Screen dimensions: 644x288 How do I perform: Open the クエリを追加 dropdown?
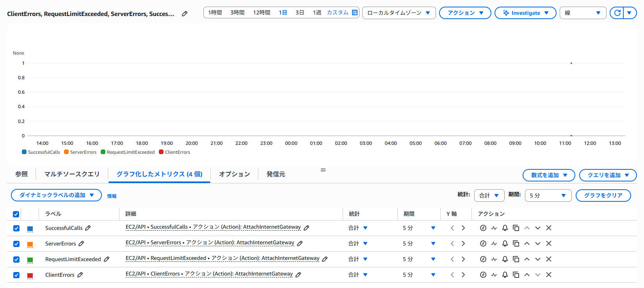coord(608,175)
